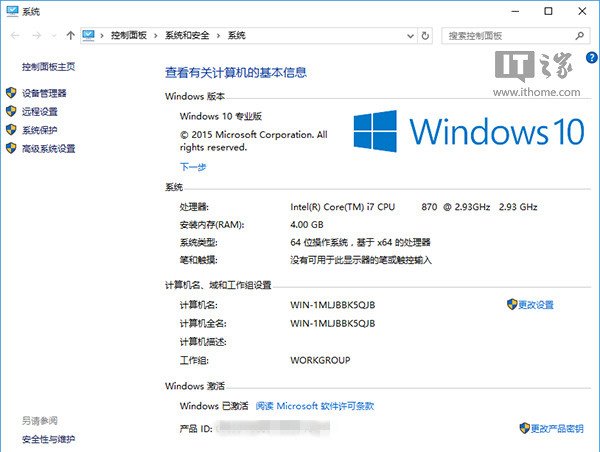The height and width of the screenshot is (452, 600).
Task: Click full computer name beside 计算机全名
Action: [333, 323]
